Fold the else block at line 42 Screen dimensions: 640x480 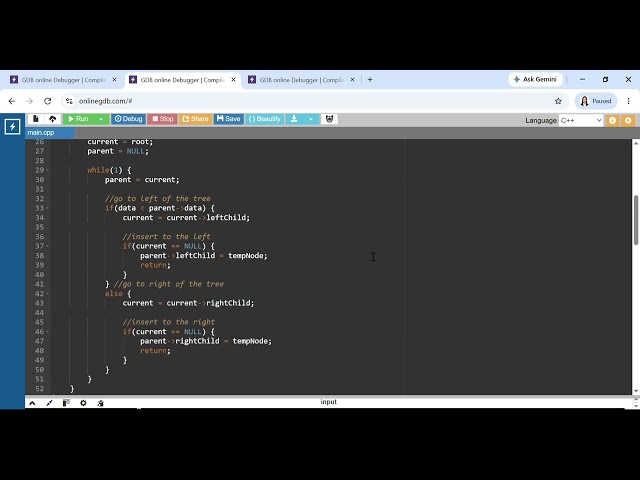point(47,293)
